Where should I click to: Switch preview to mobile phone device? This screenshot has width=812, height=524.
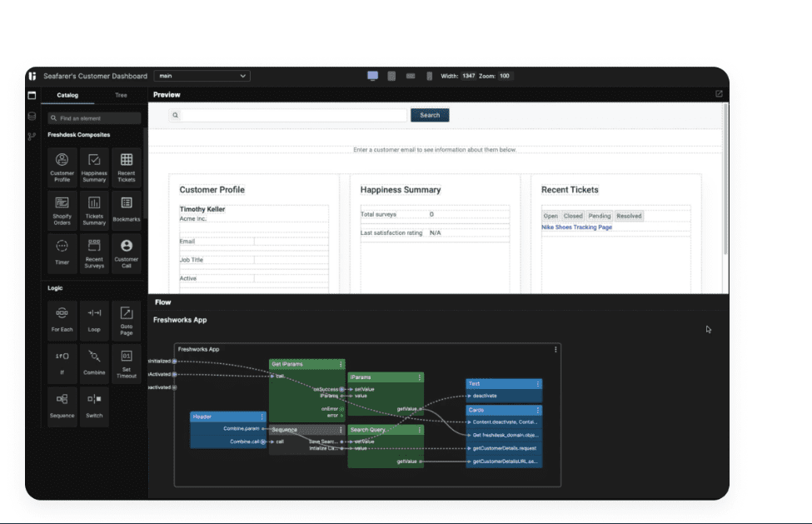pyautogui.click(x=429, y=76)
